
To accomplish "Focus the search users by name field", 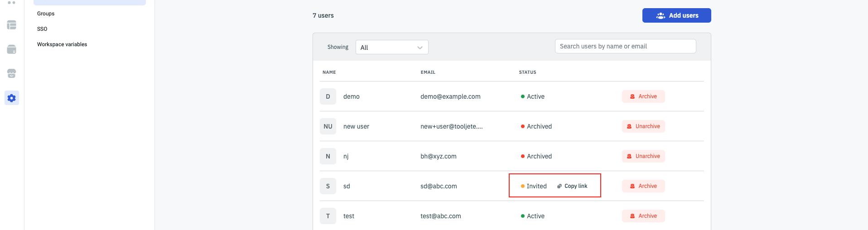I will point(625,46).
